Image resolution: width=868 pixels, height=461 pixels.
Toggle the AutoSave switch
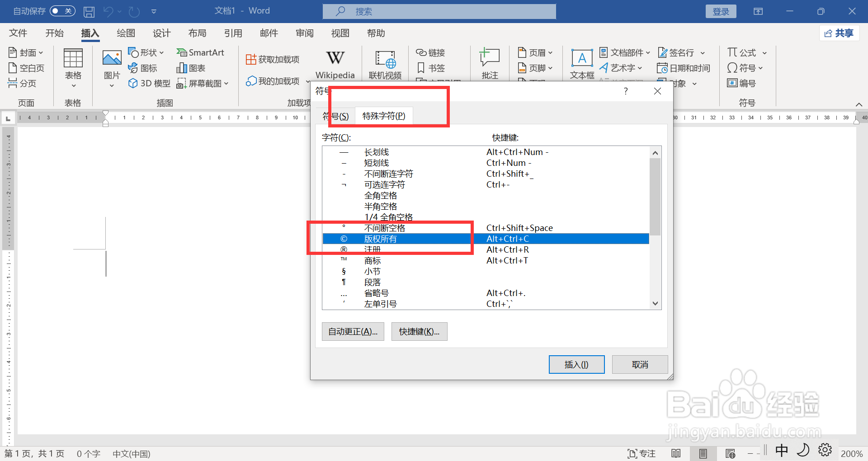(62, 11)
